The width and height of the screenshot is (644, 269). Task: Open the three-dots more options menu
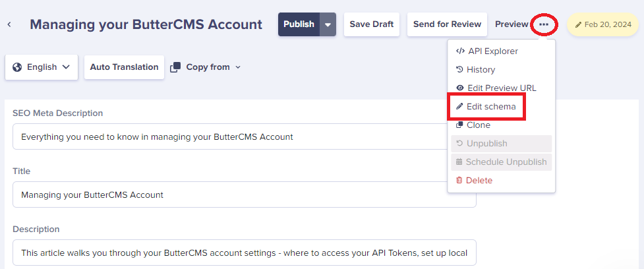[544, 24]
